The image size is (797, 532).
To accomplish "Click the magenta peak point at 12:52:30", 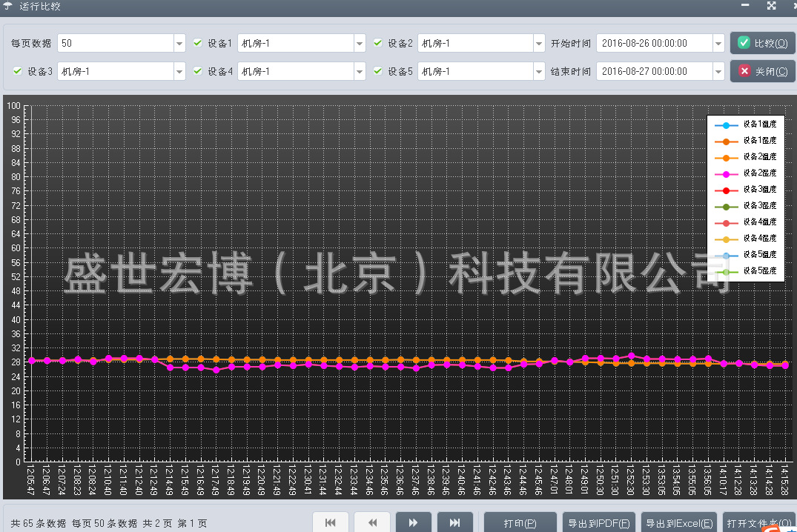I will pyautogui.click(x=631, y=356).
